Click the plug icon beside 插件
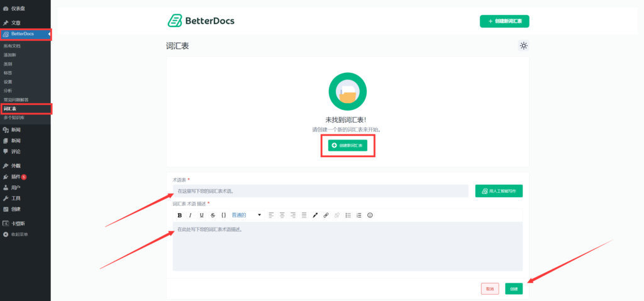 (x=5, y=177)
